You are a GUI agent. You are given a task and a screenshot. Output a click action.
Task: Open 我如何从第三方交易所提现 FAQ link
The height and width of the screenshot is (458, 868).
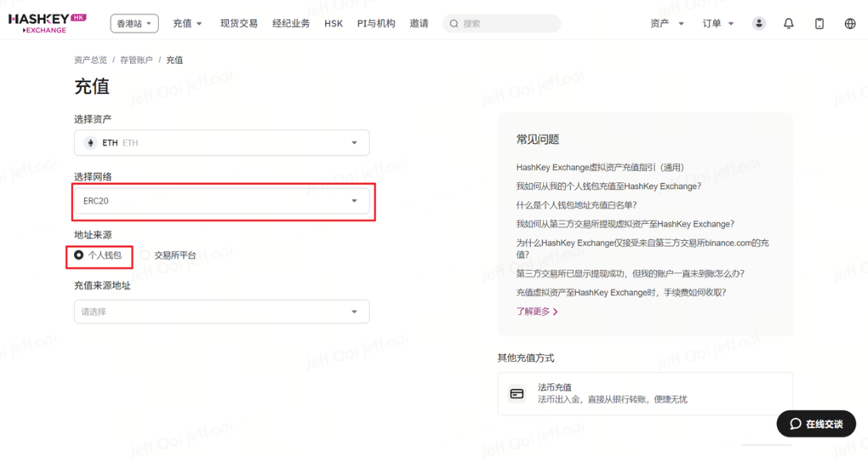625,224
